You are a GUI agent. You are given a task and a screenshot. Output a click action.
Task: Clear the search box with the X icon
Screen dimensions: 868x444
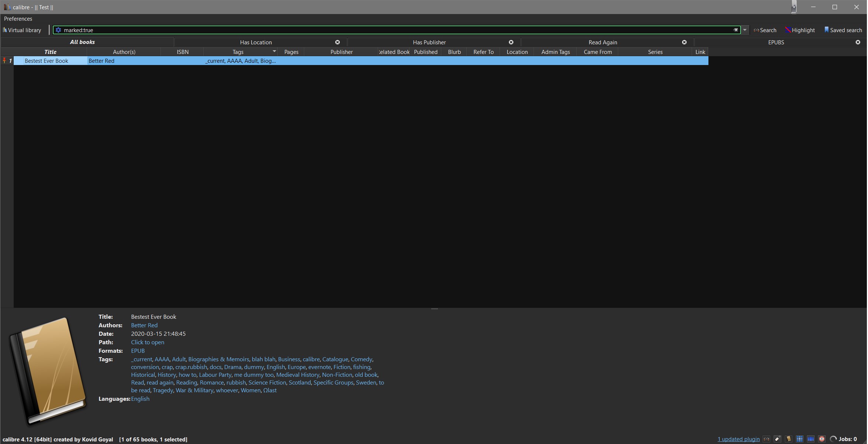click(x=736, y=30)
